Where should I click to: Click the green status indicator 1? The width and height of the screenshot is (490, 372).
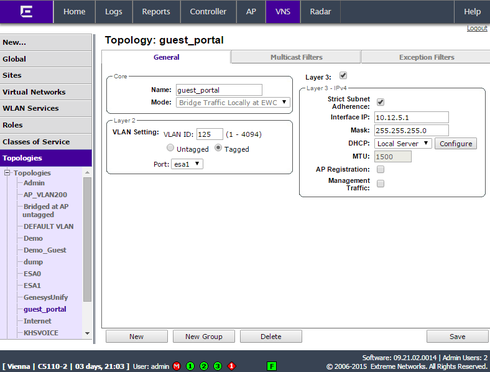(x=190, y=366)
